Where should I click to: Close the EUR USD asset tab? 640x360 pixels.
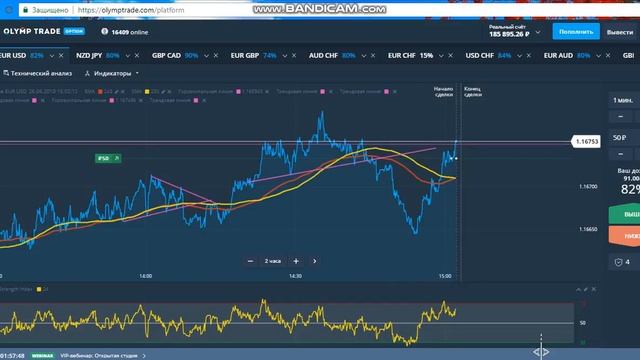click(61, 56)
